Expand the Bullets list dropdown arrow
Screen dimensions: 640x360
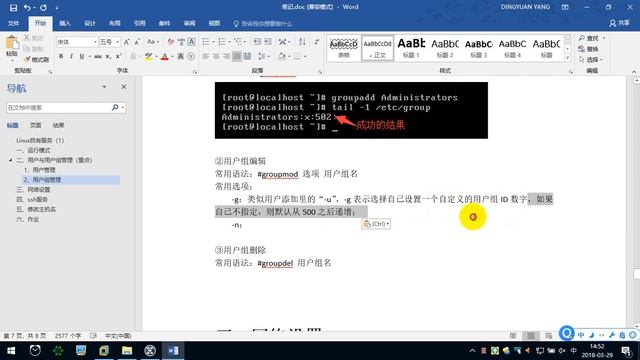(x=213, y=42)
